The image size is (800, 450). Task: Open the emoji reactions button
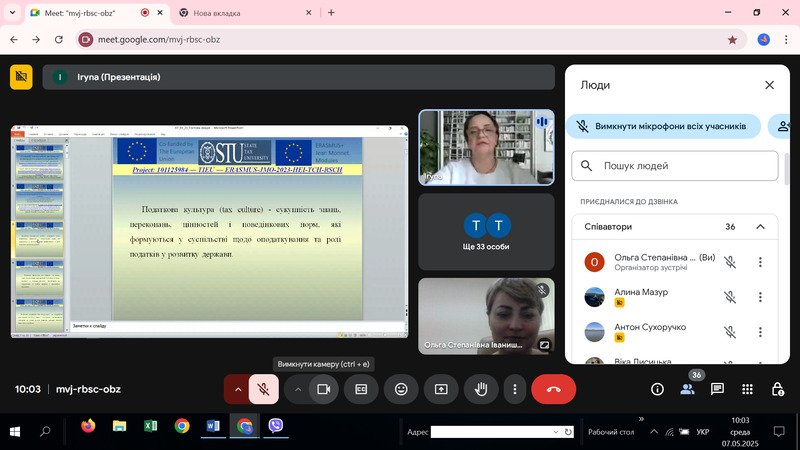coord(402,389)
